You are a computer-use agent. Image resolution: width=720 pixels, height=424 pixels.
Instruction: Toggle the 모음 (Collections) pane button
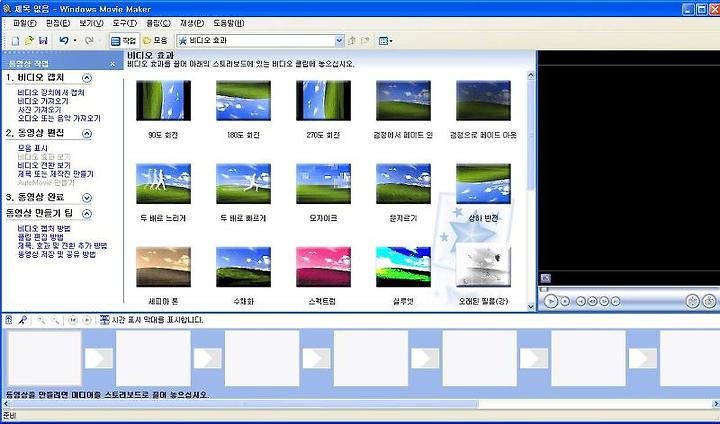(155, 41)
